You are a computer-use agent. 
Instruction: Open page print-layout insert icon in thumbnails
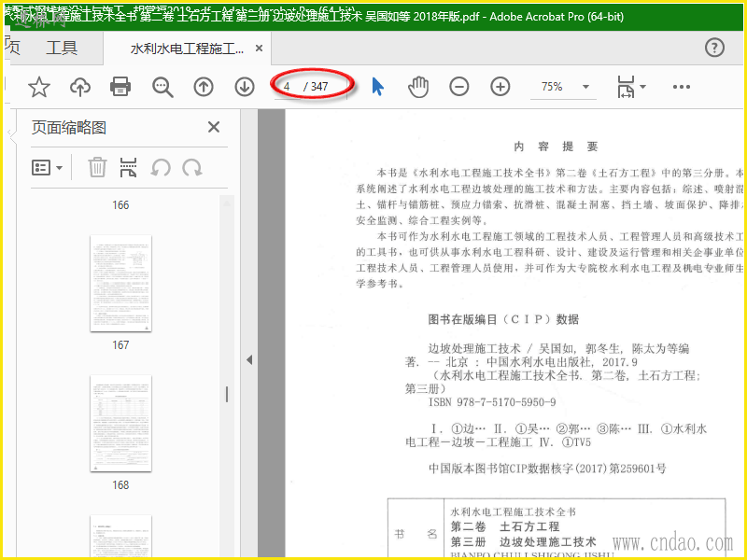point(128,168)
